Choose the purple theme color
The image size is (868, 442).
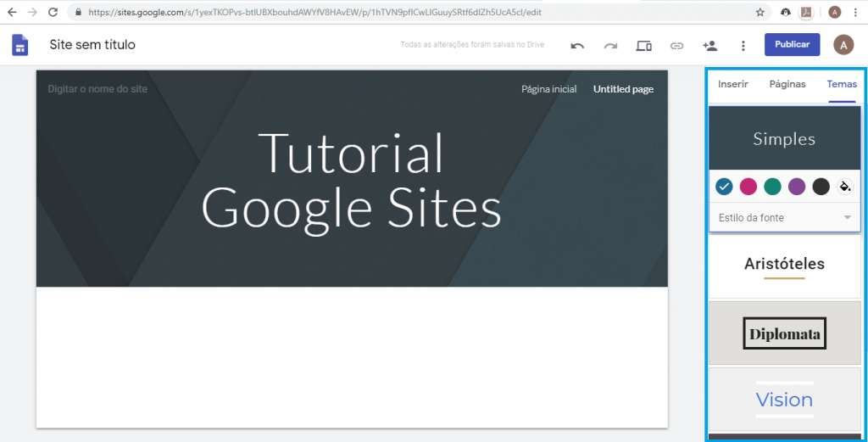(x=797, y=187)
